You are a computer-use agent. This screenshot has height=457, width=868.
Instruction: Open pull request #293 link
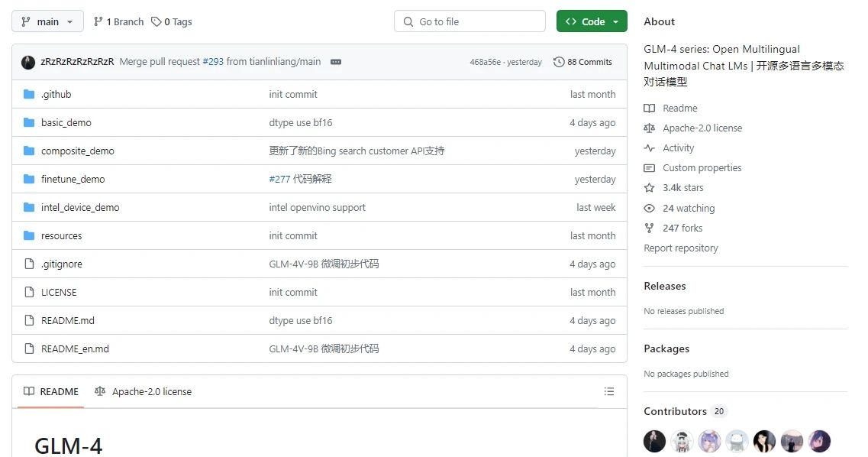coord(213,62)
